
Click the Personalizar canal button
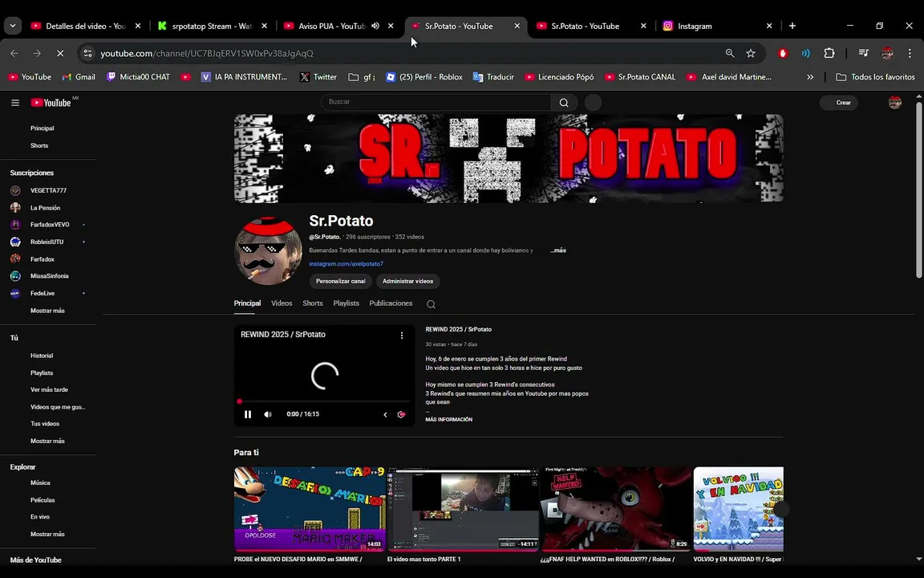coord(341,281)
